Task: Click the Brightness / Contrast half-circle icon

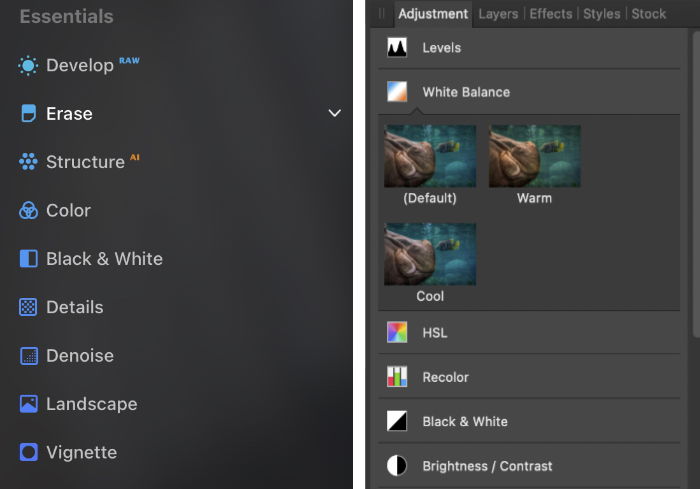Action: point(397,466)
